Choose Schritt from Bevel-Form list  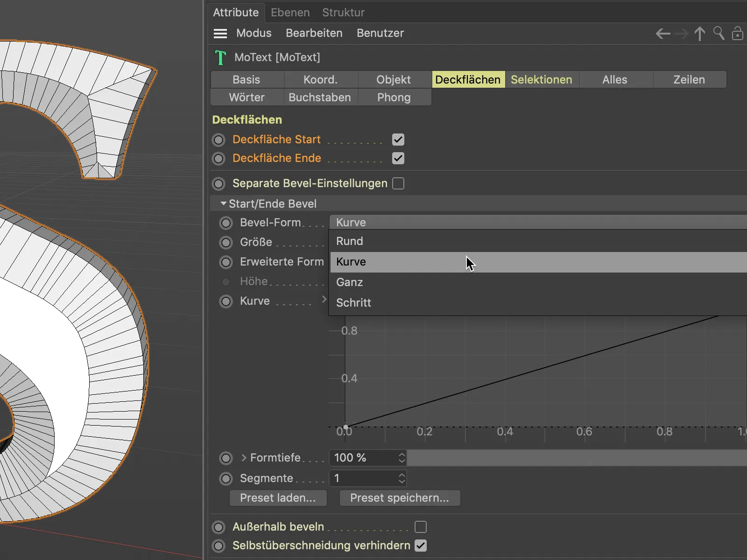(x=538, y=303)
